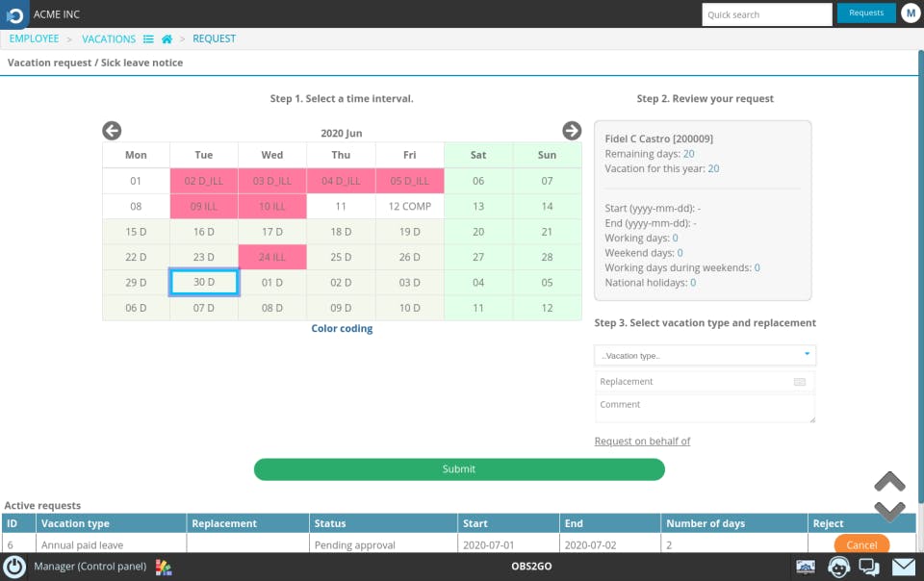Select calendar day 30 D
The image size is (924, 581).
click(204, 282)
